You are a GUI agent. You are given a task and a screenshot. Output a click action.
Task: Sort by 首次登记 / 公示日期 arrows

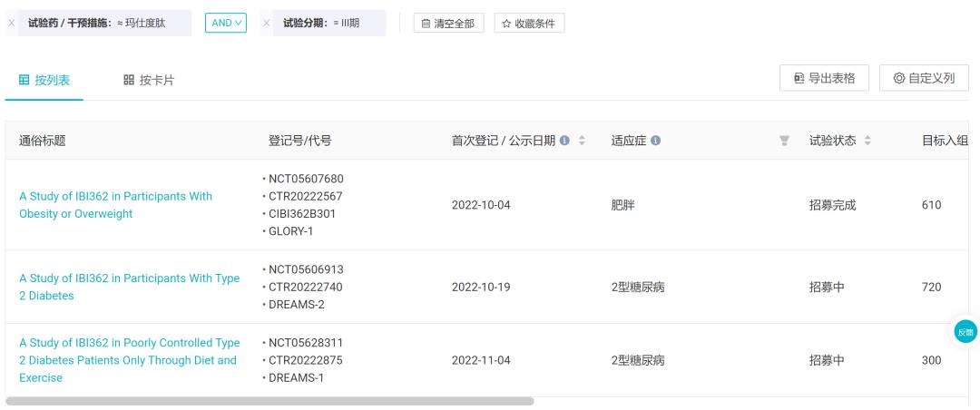(x=582, y=141)
